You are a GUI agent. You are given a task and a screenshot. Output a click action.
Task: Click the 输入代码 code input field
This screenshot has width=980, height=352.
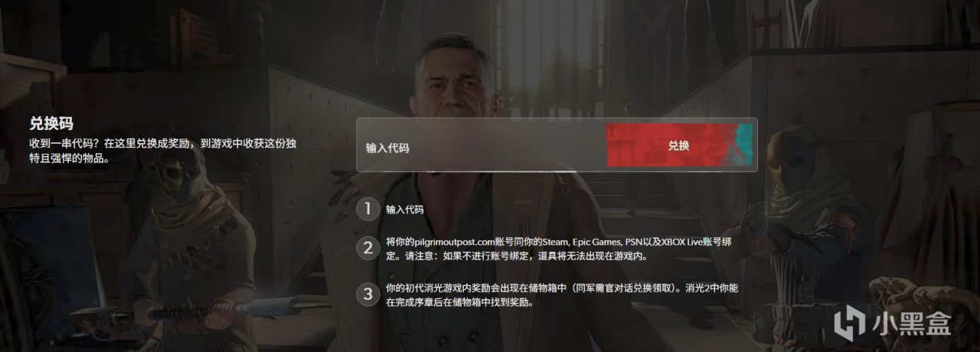(482, 146)
